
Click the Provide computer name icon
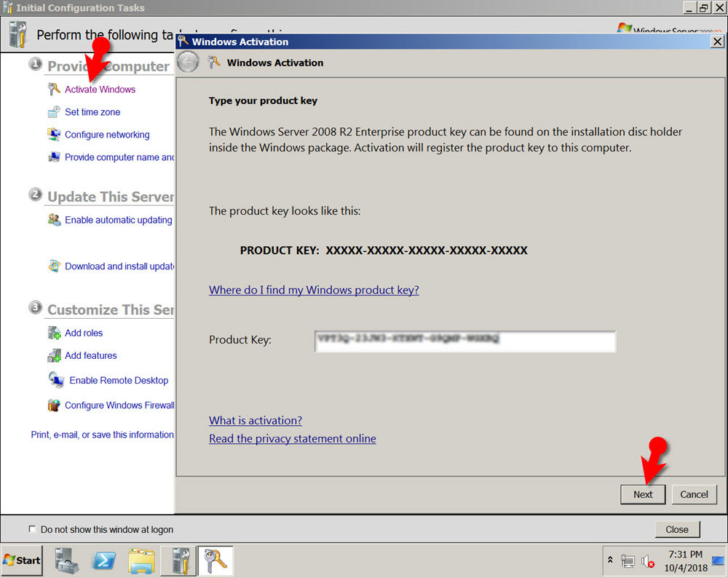click(x=54, y=157)
